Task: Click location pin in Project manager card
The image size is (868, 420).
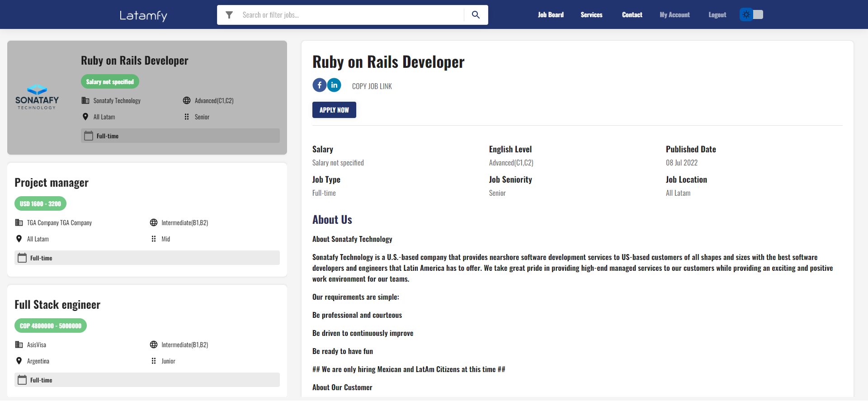Action: (19, 239)
